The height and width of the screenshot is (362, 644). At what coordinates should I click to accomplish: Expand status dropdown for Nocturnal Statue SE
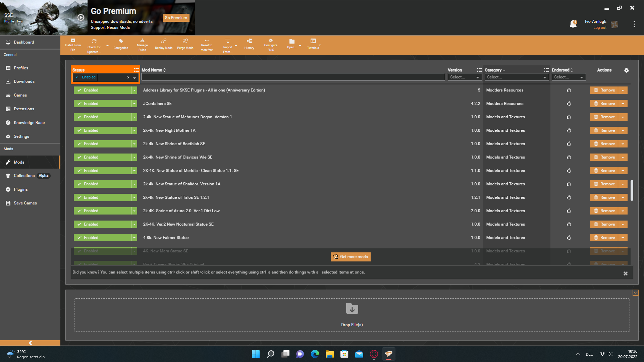pyautogui.click(x=134, y=224)
